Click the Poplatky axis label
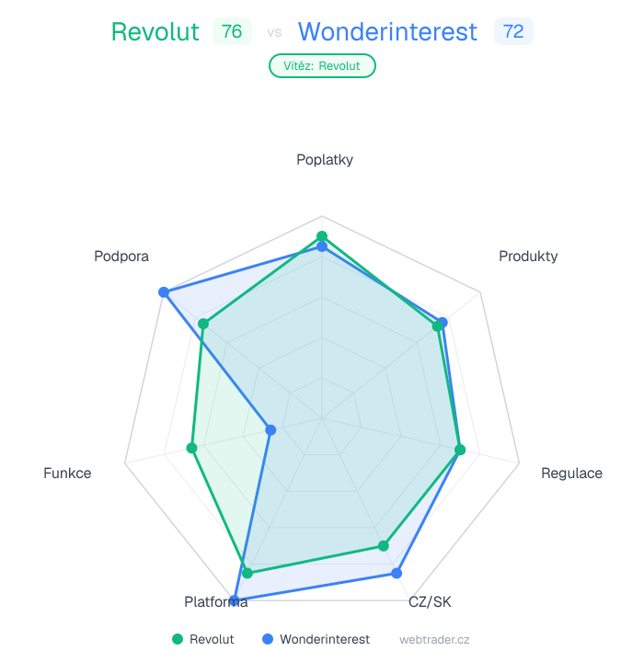This screenshot has width=644, height=662. pyautogui.click(x=325, y=160)
